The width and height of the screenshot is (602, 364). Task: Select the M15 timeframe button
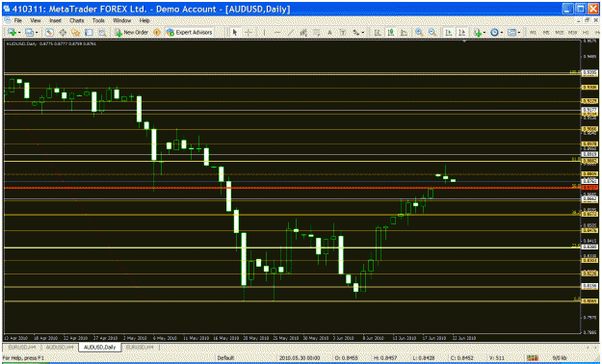click(x=559, y=33)
